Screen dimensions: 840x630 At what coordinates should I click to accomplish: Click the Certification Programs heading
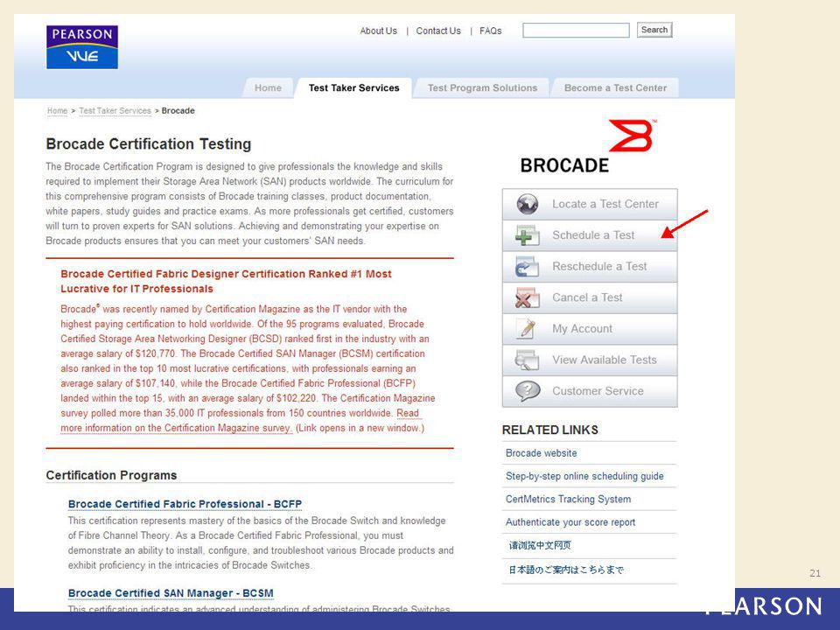tap(111, 475)
